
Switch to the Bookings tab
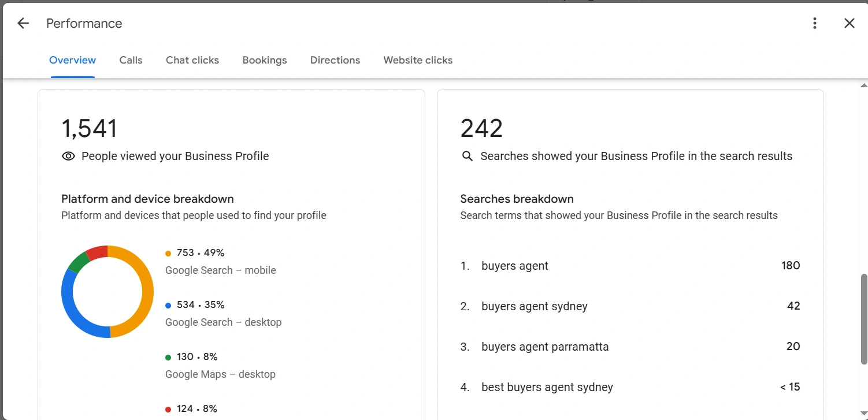pyautogui.click(x=264, y=60)
